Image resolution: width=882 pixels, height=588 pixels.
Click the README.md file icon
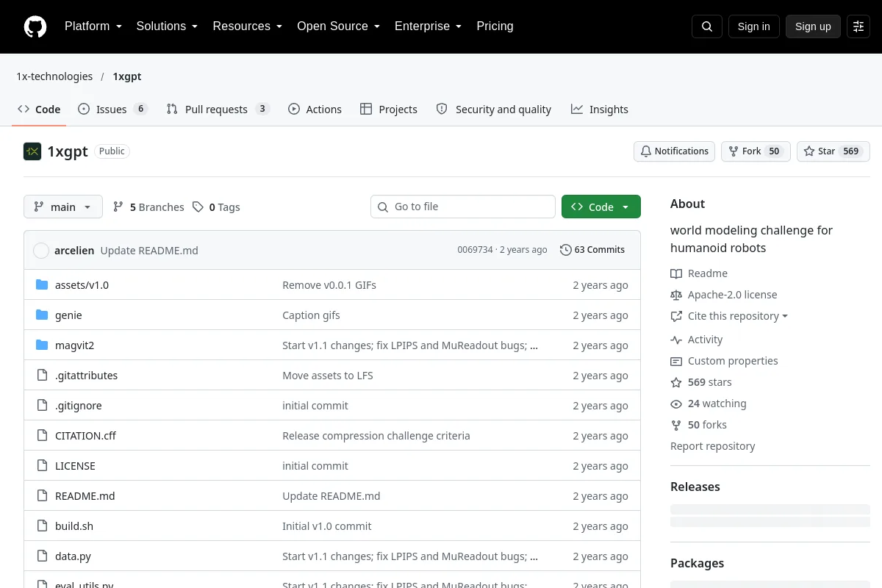coord(42,496)
